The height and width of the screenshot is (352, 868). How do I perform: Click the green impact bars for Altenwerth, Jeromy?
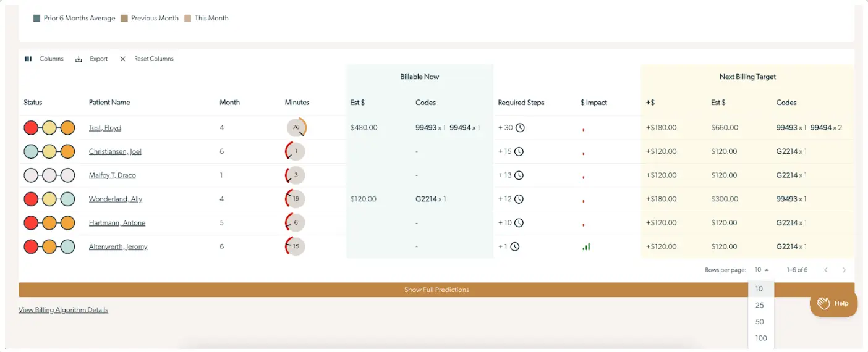click(x=586, y=246)
